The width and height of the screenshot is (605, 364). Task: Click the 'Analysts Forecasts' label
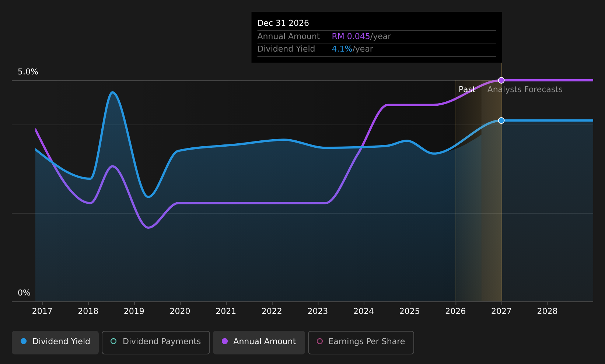525,90
